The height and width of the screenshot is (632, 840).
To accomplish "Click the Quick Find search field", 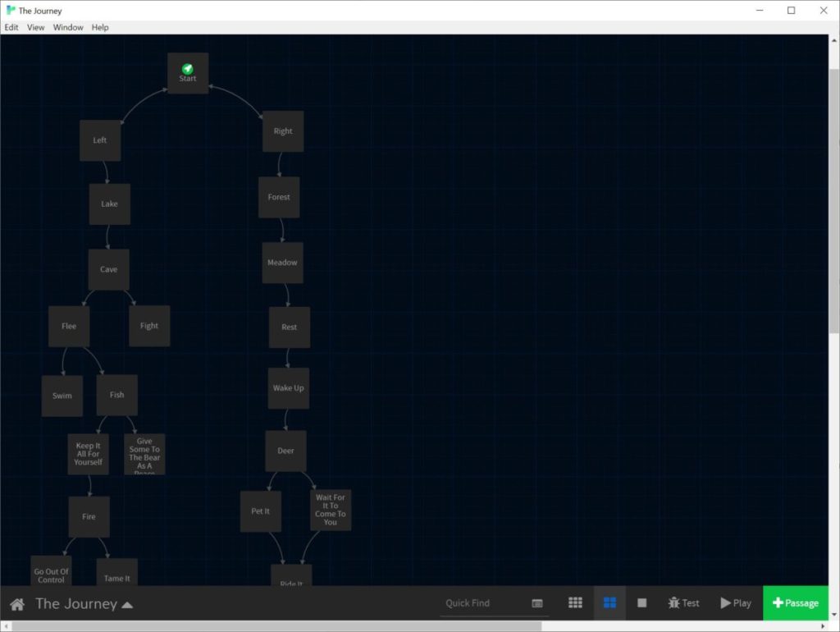I will [x=484, y=603].
